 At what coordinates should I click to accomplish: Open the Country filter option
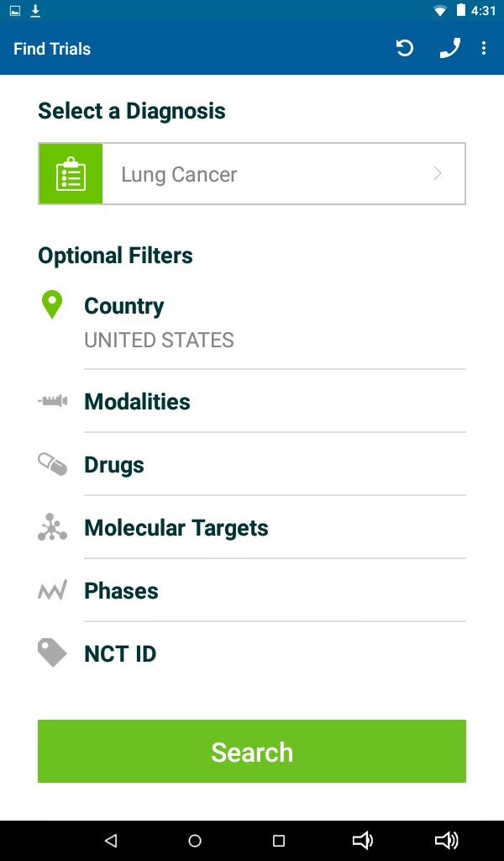pos(252,324)
